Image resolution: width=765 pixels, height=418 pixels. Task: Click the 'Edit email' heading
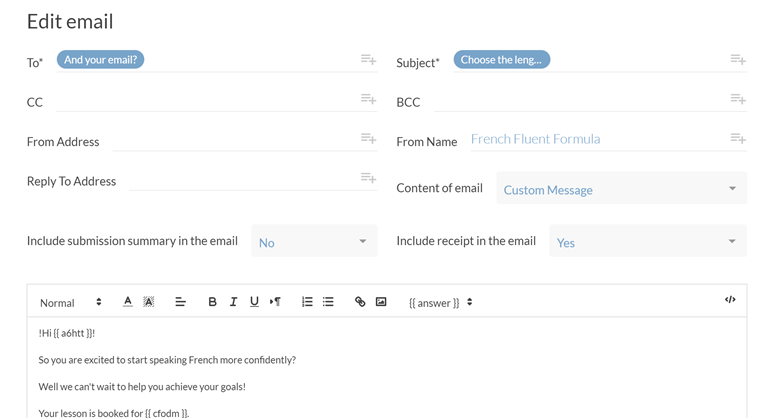pyautogui.click(x=70, y=21)
